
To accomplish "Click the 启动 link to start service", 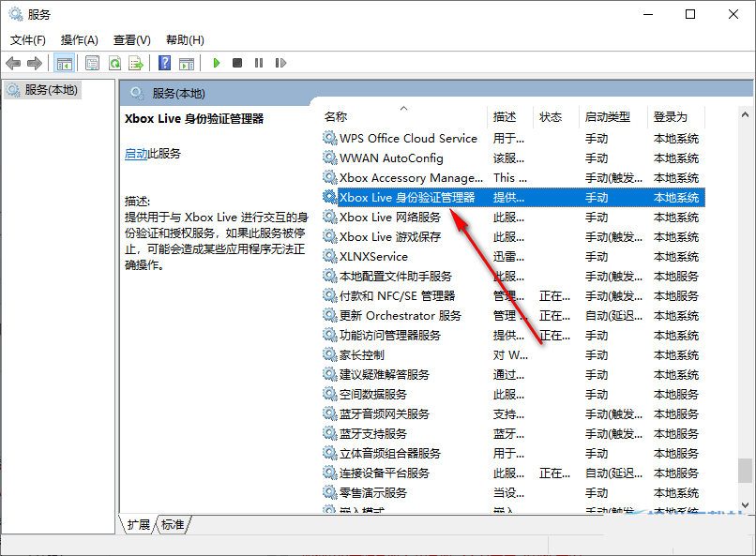I will coord(135,154).
